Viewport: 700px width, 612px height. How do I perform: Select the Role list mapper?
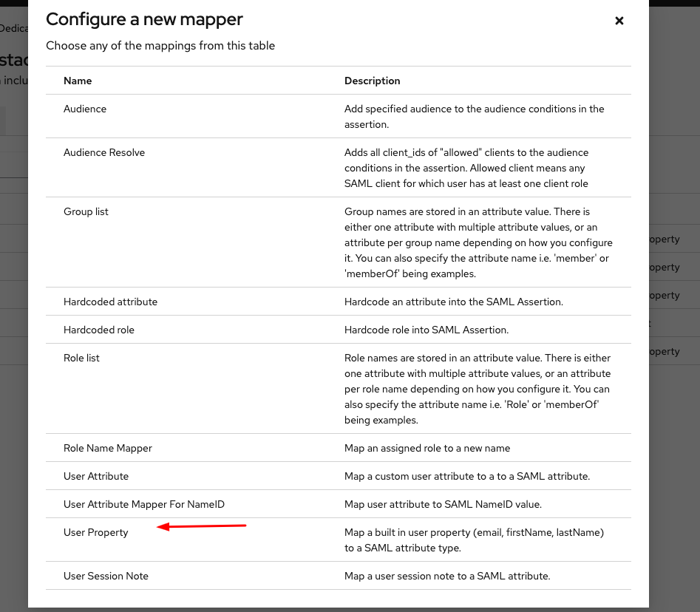pyautogui.click(x=81, y=358)
